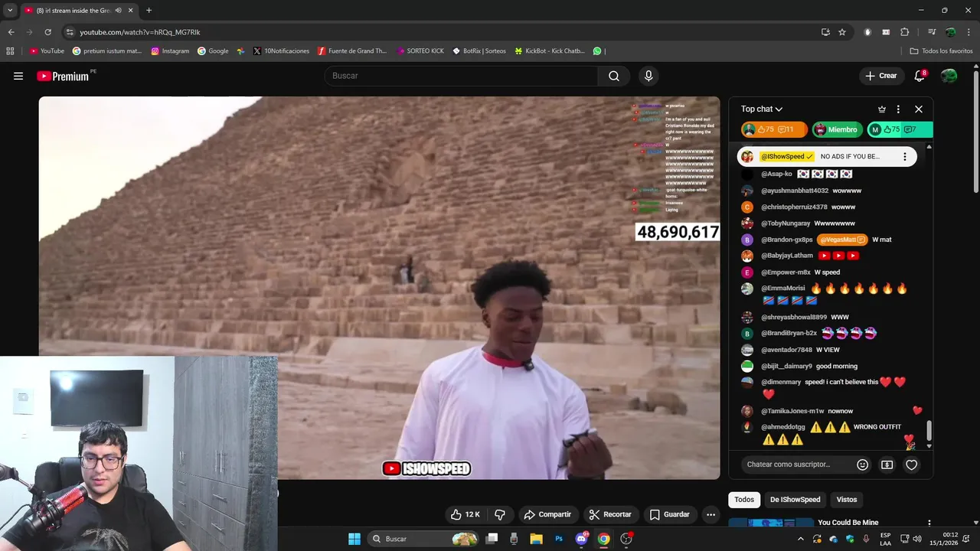The width and height of the screenshot is (980, 551).
Task: Click the live chat scrollbar
Action: pyautogui.click(x=929, y=431)
